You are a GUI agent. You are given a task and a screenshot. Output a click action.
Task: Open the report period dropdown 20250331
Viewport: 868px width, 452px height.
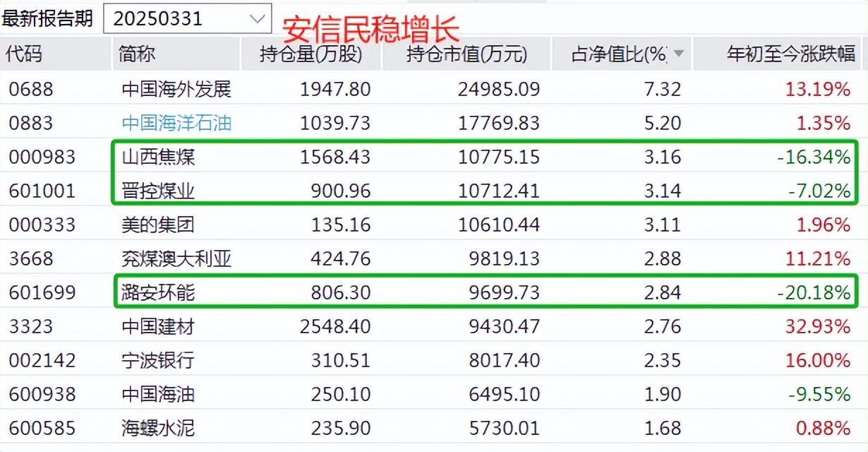click(x=187, y=18)
